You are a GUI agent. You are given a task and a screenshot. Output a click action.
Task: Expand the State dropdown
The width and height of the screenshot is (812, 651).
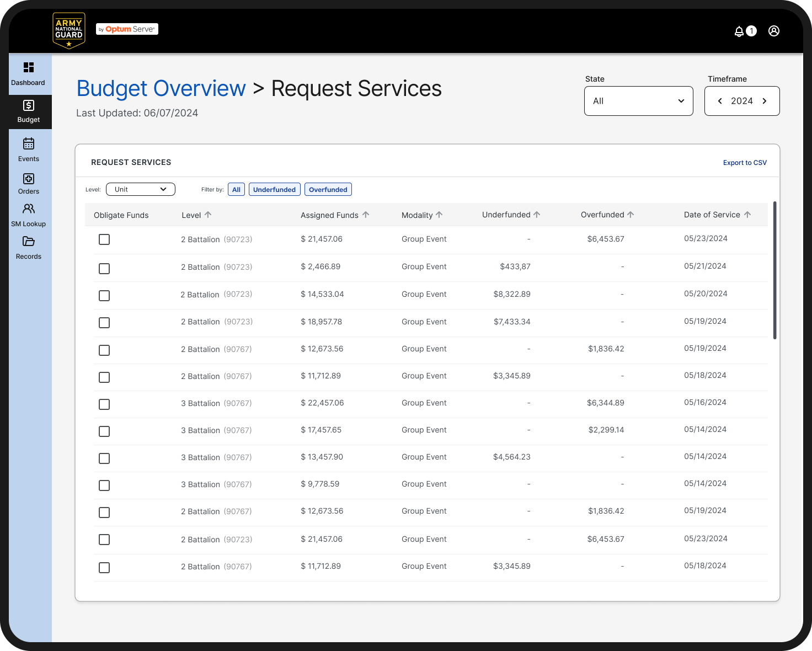pyautogui.click(x=639, y=101)
